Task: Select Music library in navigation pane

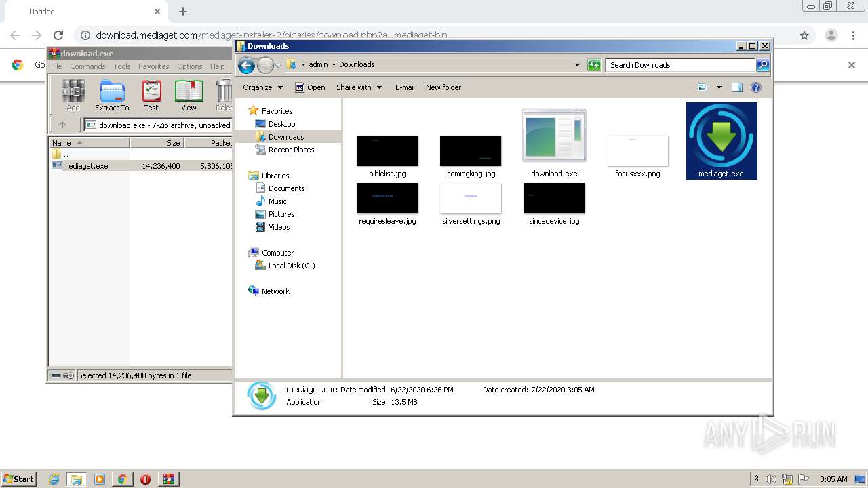Action: [271, 201]
